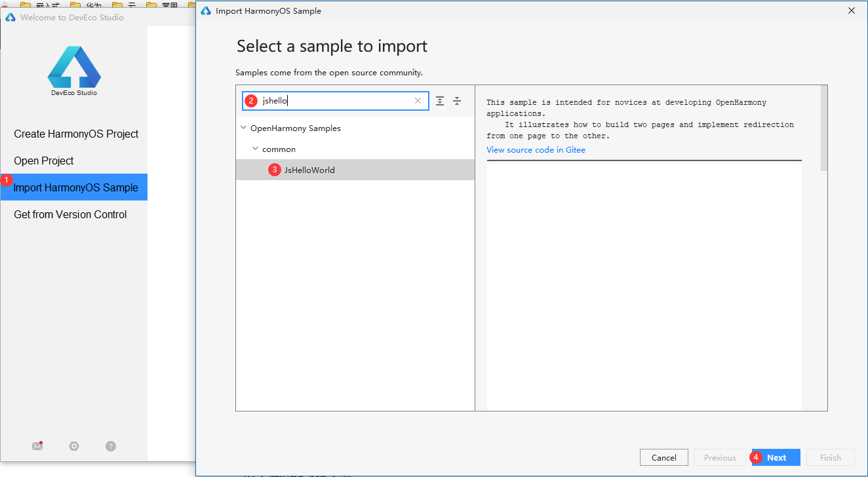Click the Cancel button
This screenshot has width=868, height=477.
(663, 457)
